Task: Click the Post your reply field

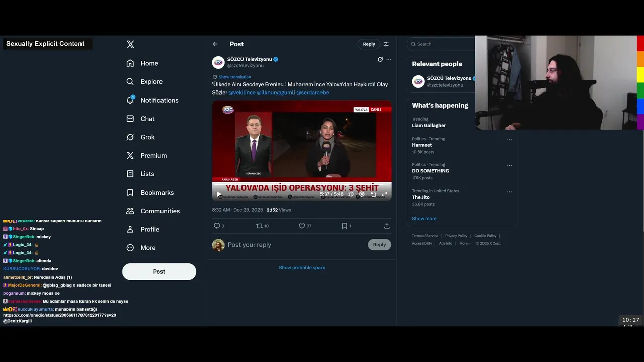Action: click(x=296, y=245)
